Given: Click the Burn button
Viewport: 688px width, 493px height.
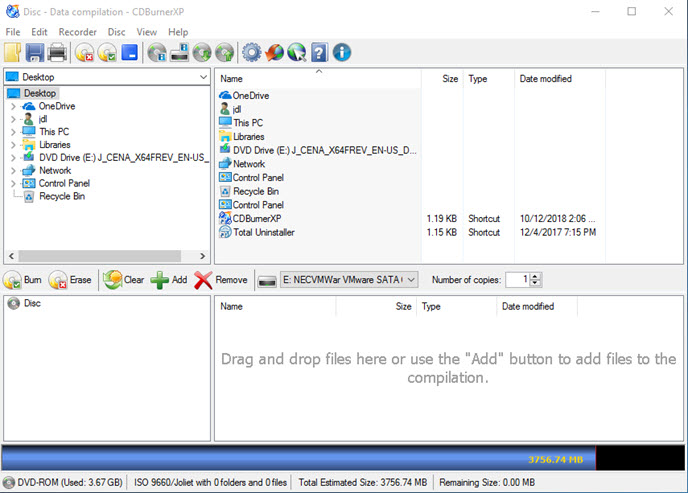Looking at the screenshot, I should tap(22, 280).
